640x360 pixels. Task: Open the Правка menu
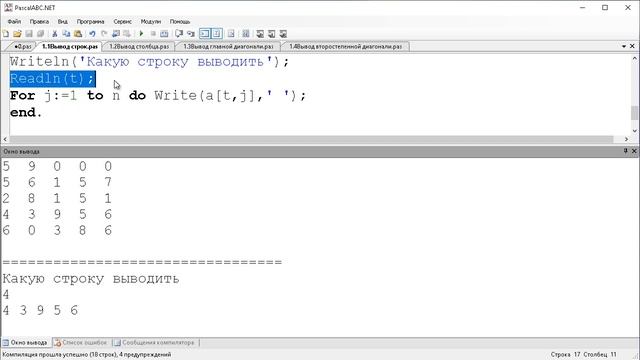pyautogui.click(x=39, y=21)
